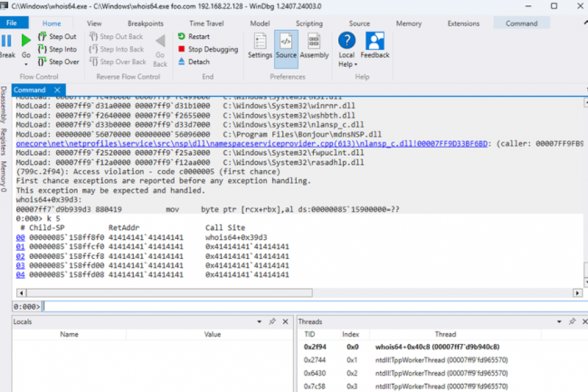
Task: Open the Feedback icon
Action: (x=375, y=42)
